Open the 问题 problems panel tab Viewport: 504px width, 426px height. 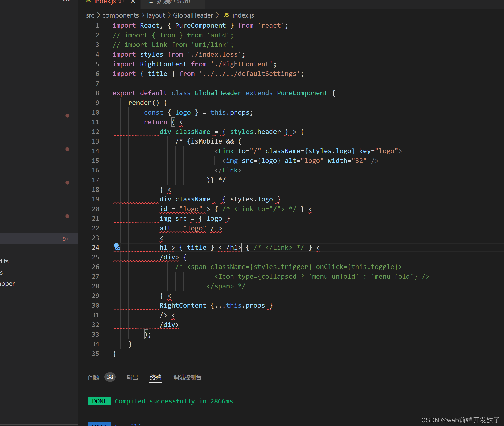(x=94, y=377)
